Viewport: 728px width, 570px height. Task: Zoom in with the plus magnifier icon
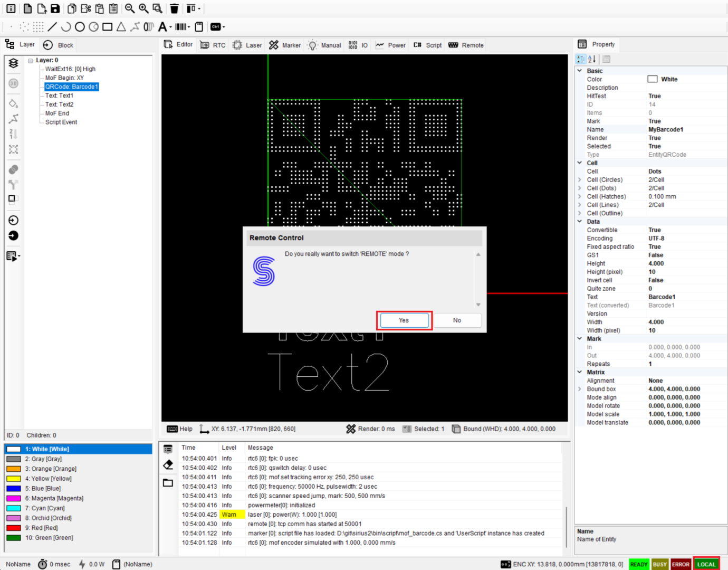pyautogui.click(x=143, y=8)
